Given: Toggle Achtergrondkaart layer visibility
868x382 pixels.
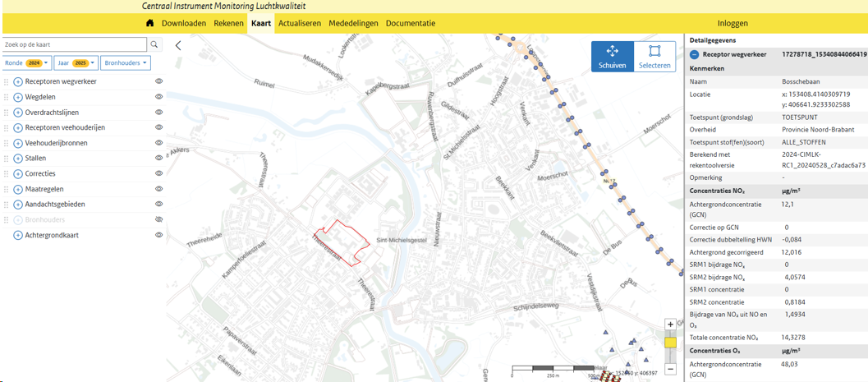Looking at the screenshot, I should pos(159,235).
